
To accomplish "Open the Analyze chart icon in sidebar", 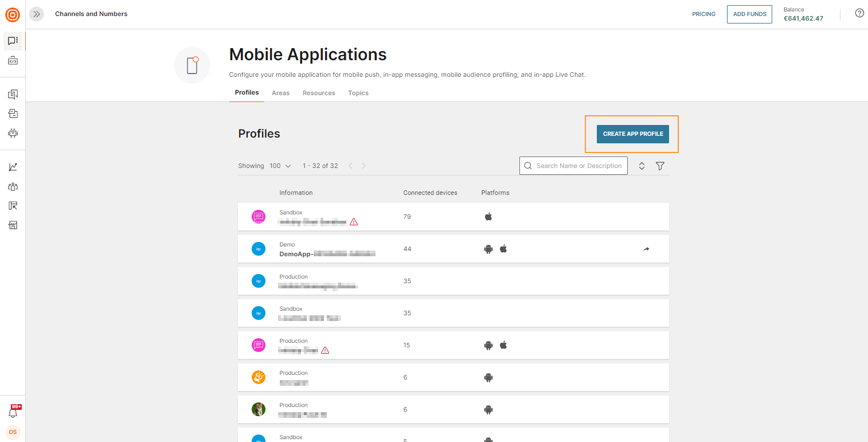I will click(13, 167).
